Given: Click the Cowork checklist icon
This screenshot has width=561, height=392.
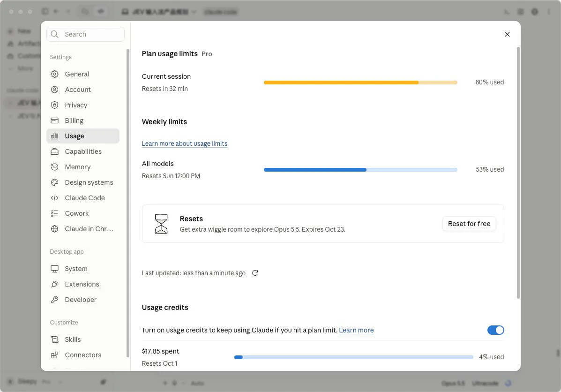Looking at the screenshot, I should click(x=54, y=213).
